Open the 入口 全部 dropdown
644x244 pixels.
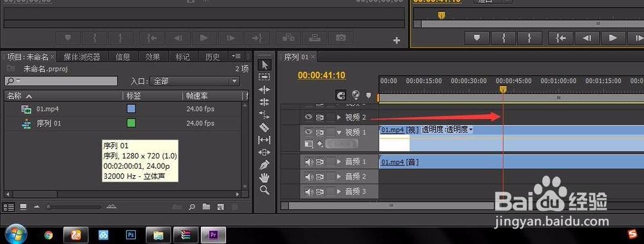coord(194,81)
